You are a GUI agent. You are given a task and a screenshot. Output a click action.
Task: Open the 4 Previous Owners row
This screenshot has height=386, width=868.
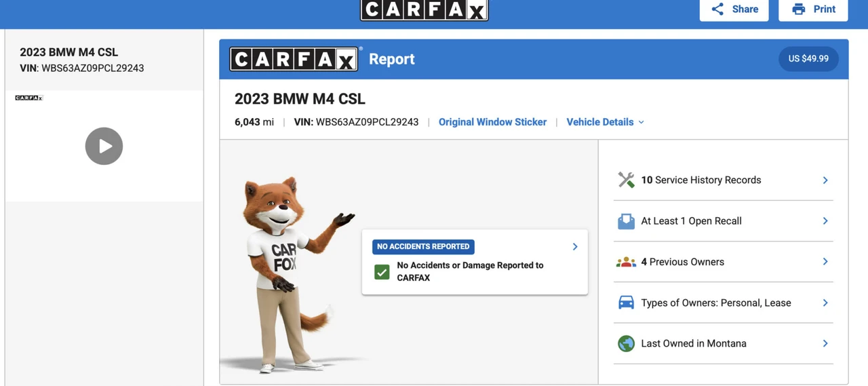point(723,262)
